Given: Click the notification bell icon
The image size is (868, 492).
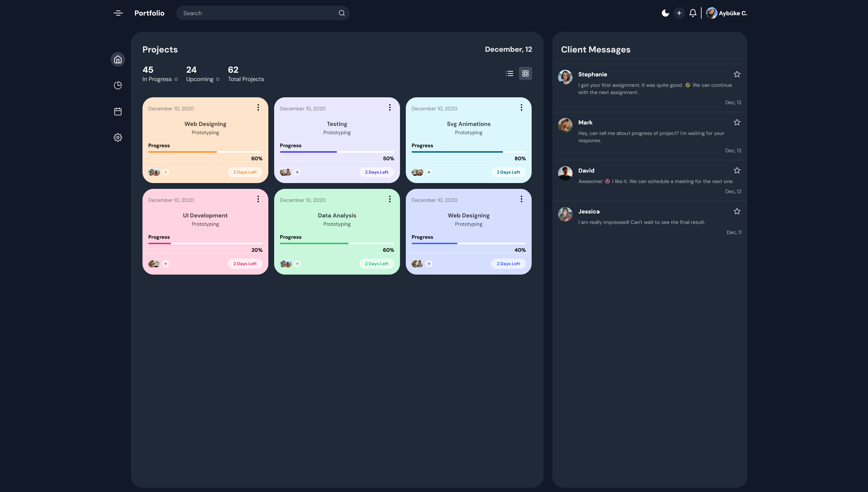Looking at the screenshot, I should coord(693,13).
